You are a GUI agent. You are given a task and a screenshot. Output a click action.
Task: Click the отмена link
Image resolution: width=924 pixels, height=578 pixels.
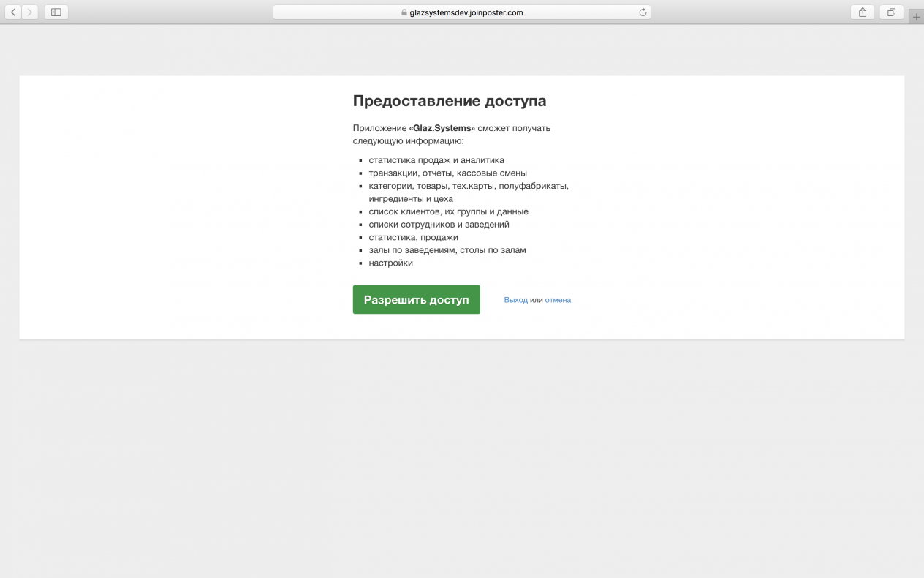point(558,300)
